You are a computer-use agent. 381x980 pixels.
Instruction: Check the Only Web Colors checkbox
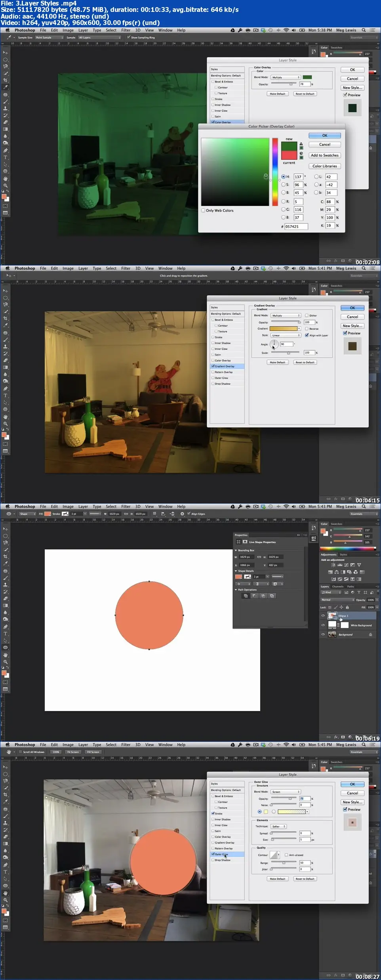click(204, 210)
